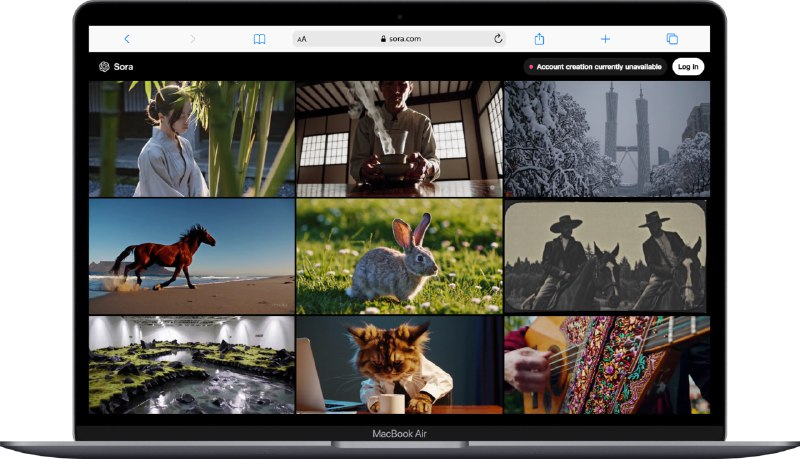Click the forward navigation arrow
Image resolution: width=800 pixels, height=459 pixels.
click(192, 39)
